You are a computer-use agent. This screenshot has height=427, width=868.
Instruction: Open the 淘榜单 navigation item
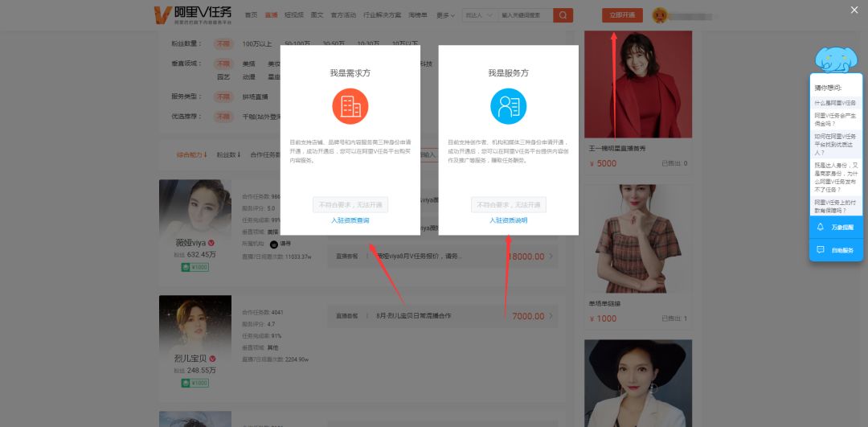[x=419, y=15]
